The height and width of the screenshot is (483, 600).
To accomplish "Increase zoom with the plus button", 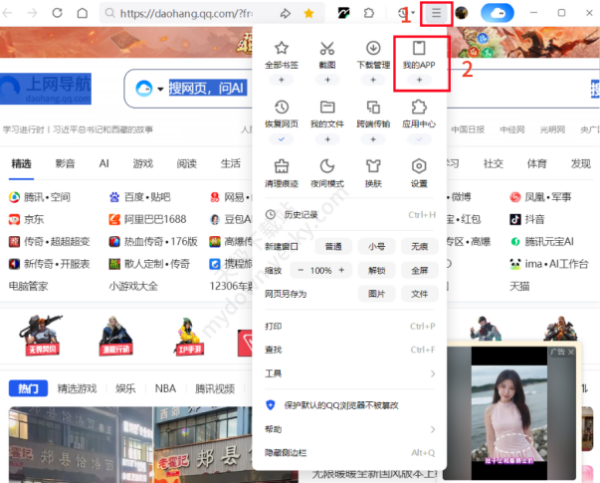I will [x=342, y=270].
